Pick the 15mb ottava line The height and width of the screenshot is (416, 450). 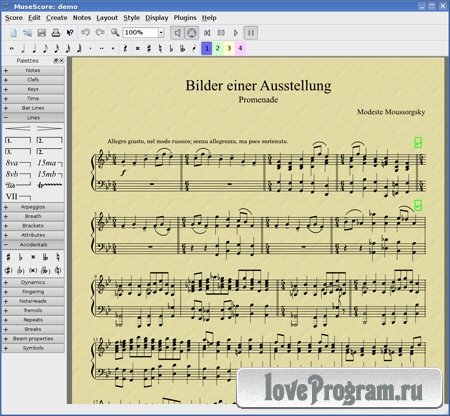(49, 174)
